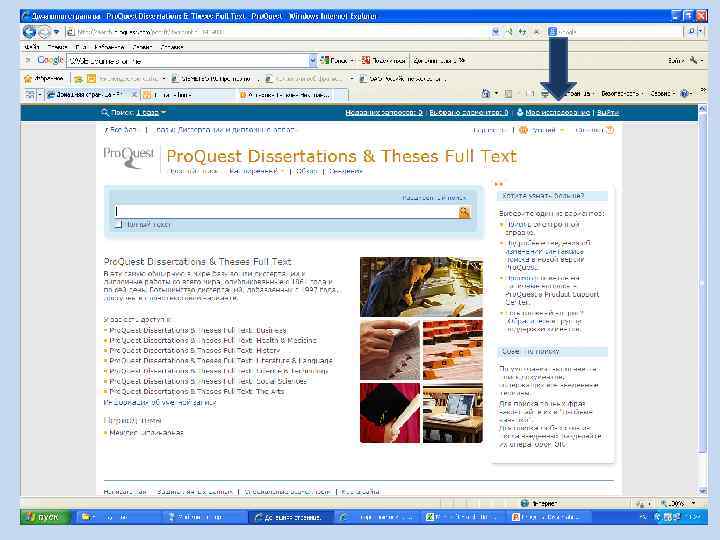Open the Избранное menu
720x540 pixels.
109,47
